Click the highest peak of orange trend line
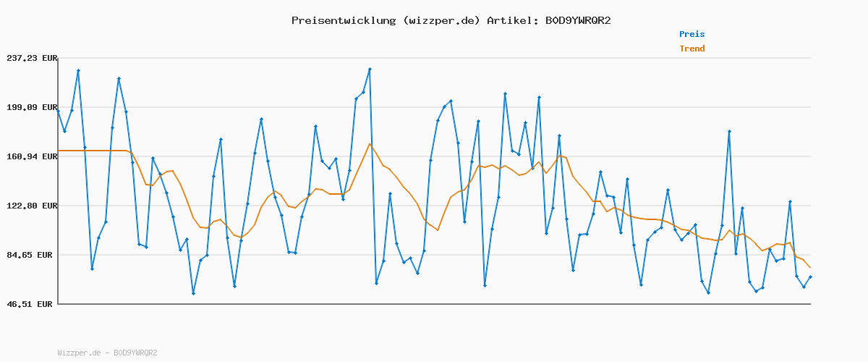The height and width of the screenshot is (362, 868). (370, 143)
